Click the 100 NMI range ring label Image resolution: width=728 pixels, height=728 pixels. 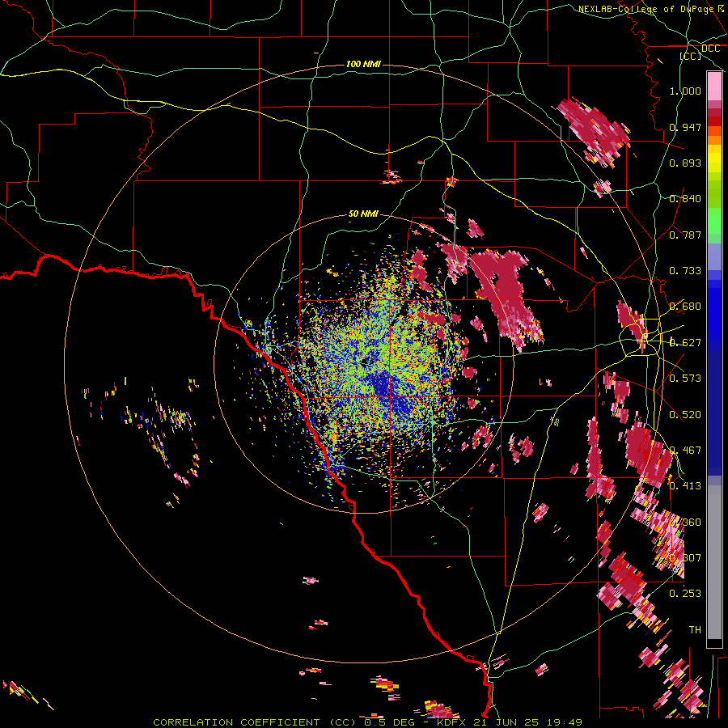363,64
